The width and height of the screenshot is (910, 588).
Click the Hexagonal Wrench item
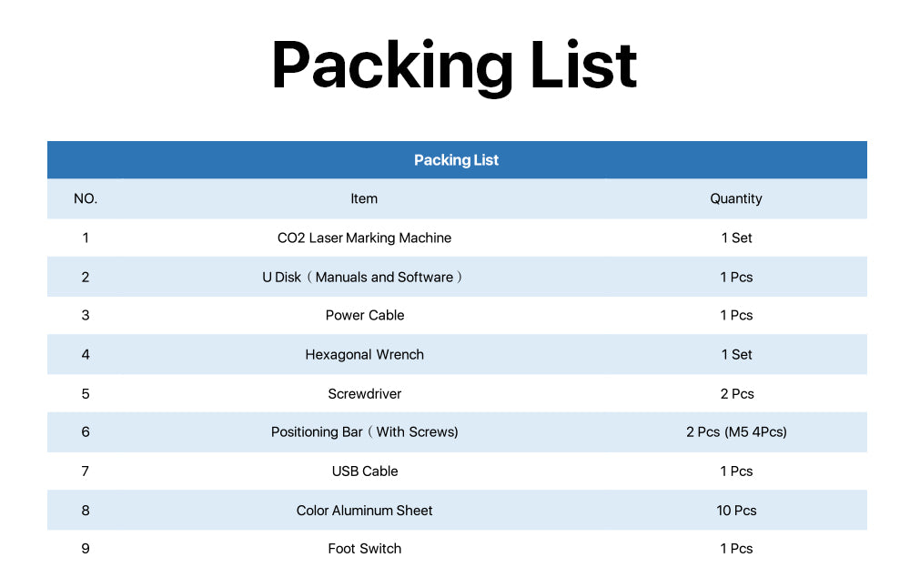(365, 355)
